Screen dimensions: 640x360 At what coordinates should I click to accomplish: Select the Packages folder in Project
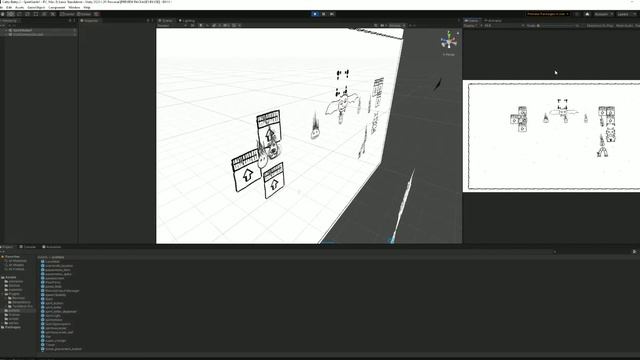coord(11,327)
